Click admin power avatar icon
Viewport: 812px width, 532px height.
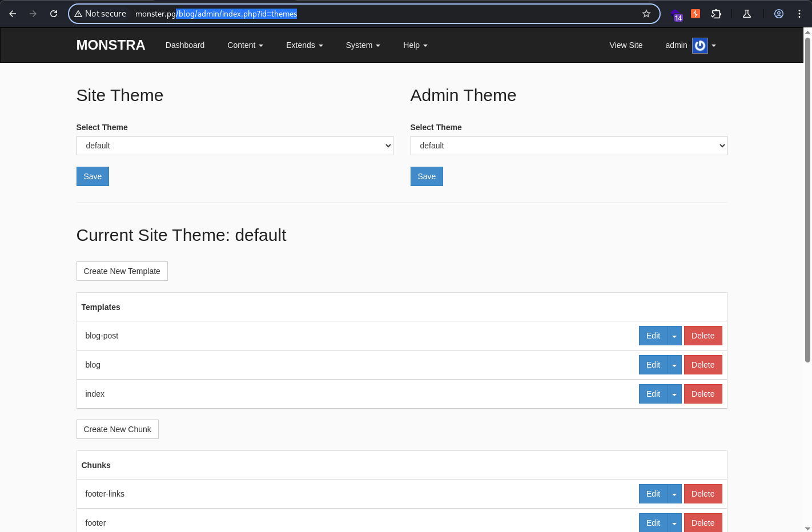[700, 45]
